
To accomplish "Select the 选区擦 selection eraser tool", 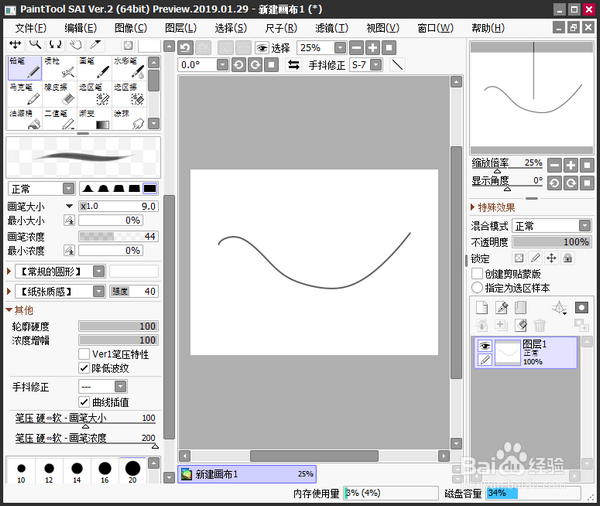I will click(x=129, y=94).
